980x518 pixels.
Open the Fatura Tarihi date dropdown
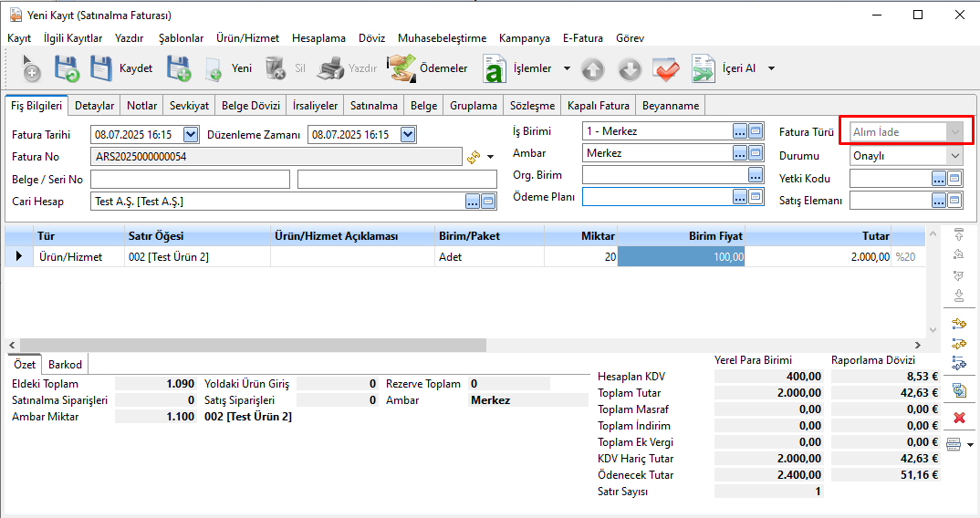191,134
